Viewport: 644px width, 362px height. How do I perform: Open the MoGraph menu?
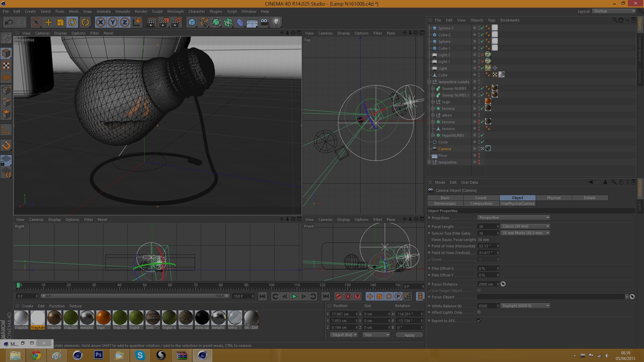175,11
